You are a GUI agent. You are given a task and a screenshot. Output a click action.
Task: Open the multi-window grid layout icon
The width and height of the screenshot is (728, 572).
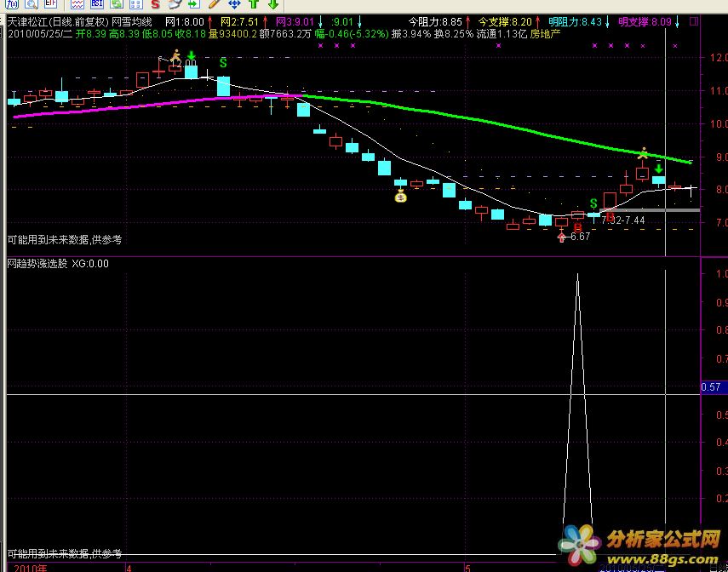pos(135,4)
